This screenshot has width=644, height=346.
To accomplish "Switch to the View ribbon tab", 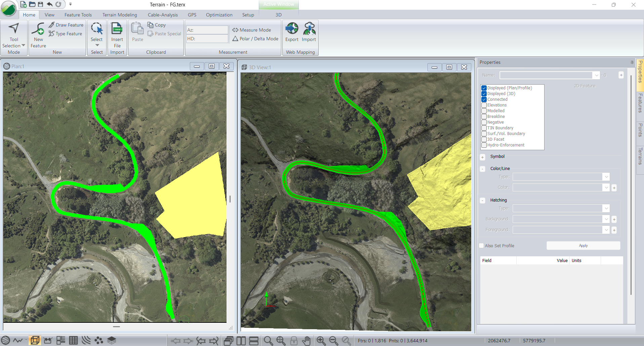I will point(49,15).
